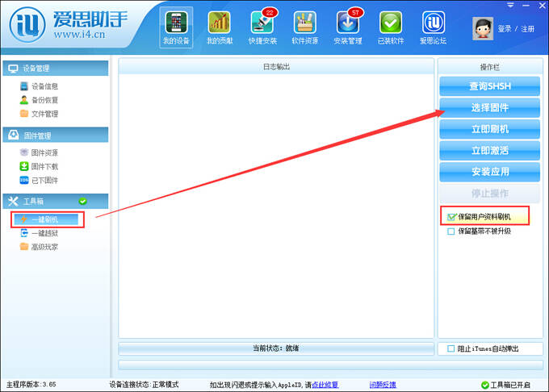Click green check icon on 工具箱 header
This screenshot has height=392, width=549.
pyautogui.click(x=82, y=201)
